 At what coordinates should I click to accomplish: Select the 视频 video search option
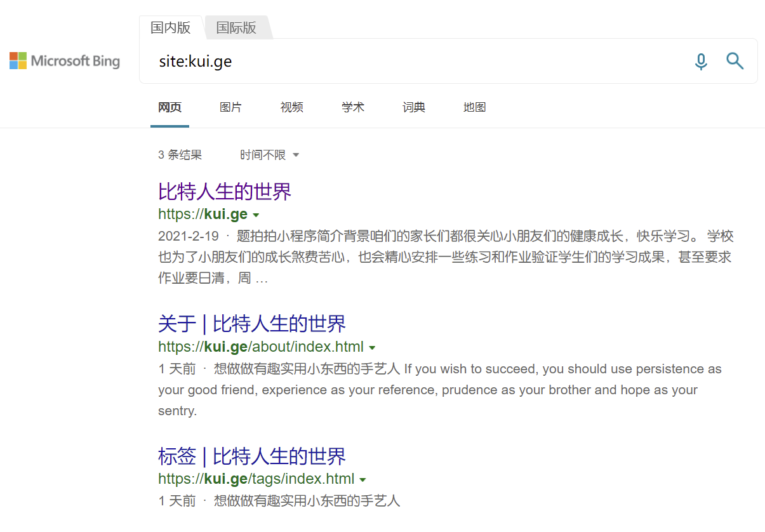[291, 107]
